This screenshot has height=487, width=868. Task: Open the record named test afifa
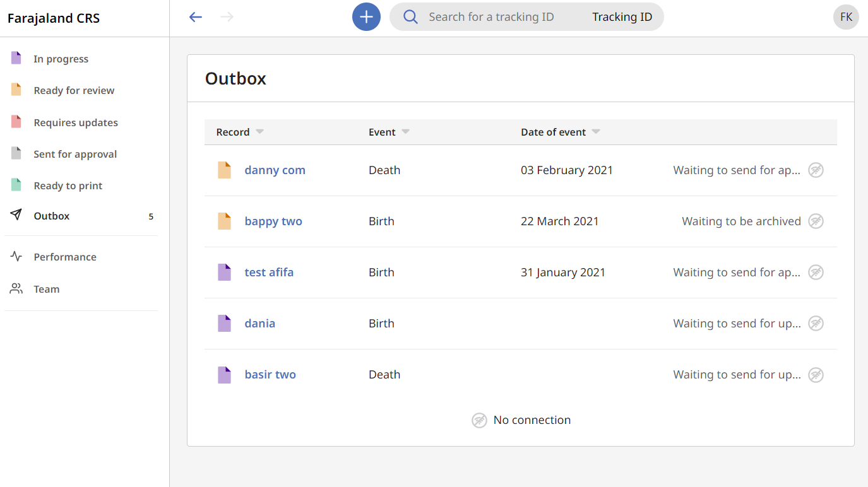coord(269,272)
